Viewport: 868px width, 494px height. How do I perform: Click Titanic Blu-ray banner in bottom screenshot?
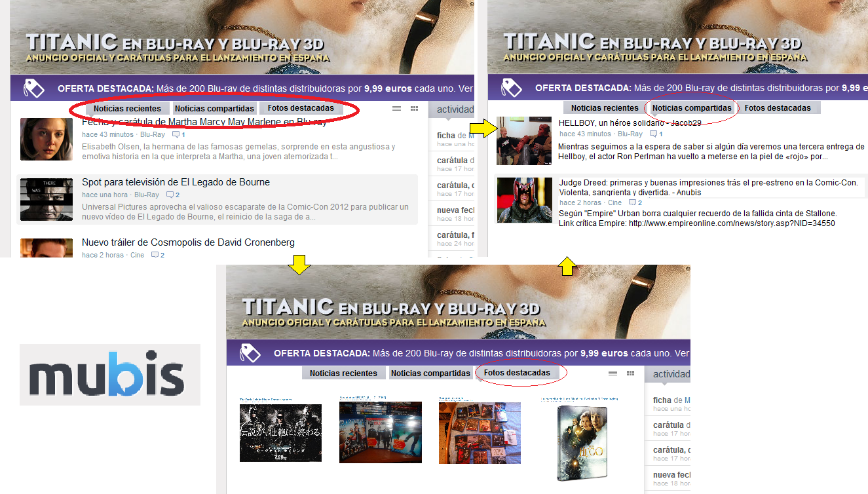coord(458,302)
